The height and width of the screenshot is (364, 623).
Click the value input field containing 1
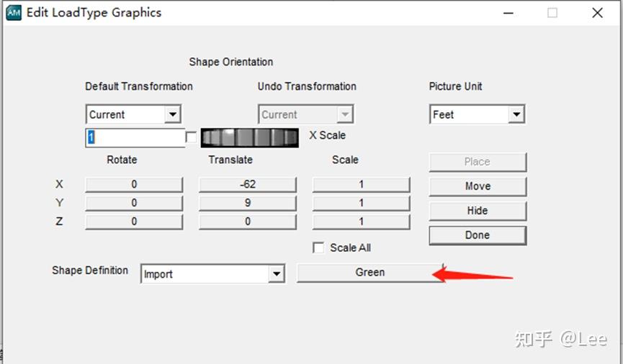pyautogui.click(x=135, y=137)
